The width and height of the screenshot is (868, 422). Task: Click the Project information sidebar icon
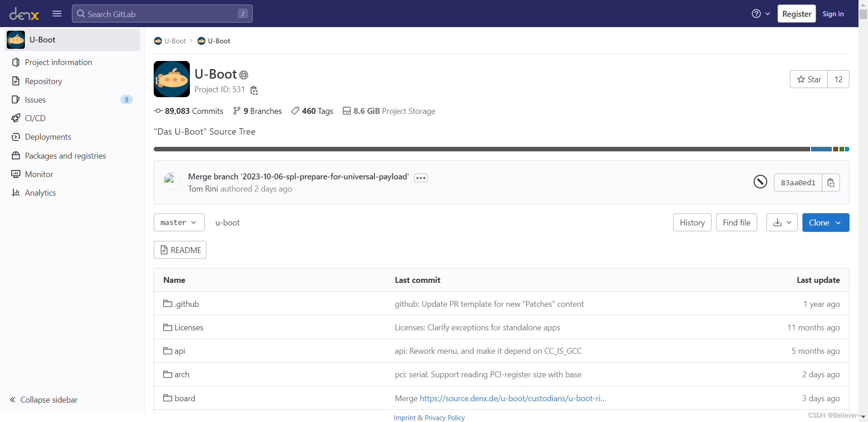pyautogui.click(x=16, y=62)
